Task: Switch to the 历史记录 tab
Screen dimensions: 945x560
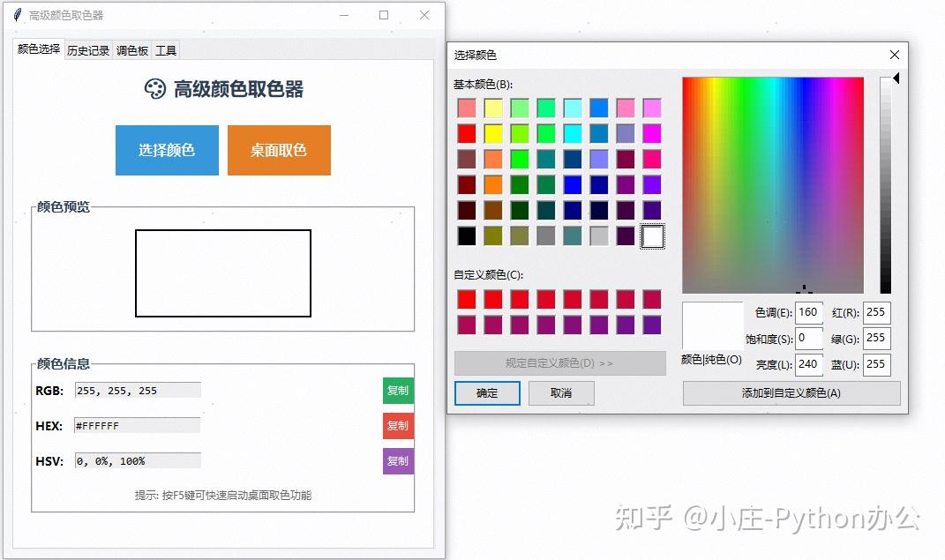Action: pyautogui.click(x=87, y=50)
